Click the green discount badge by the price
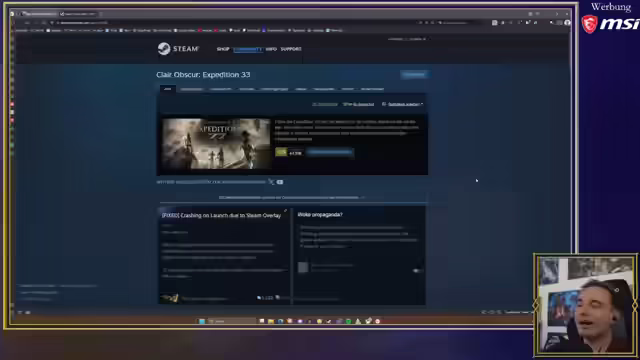Image resolution: width=640 pixels, height=360 pixels. coord(281,152)
